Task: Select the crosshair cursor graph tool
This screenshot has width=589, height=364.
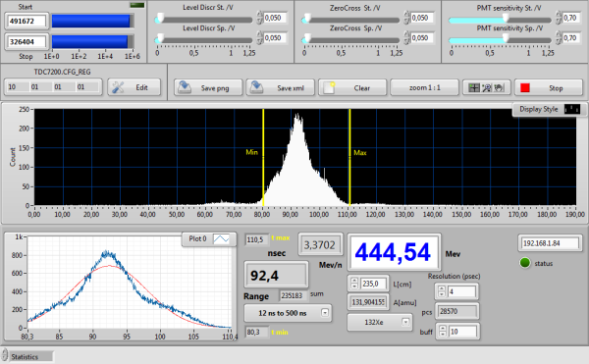Action: pos(474,87)
